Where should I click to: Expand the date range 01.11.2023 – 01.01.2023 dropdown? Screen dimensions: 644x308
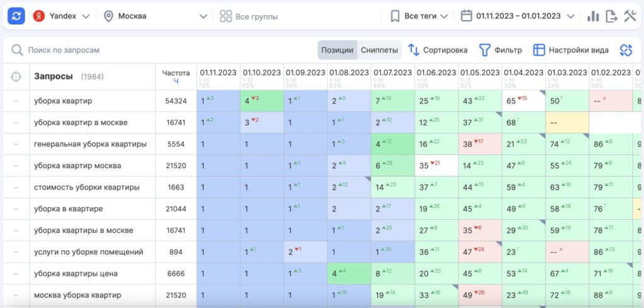tap(518, 16)
